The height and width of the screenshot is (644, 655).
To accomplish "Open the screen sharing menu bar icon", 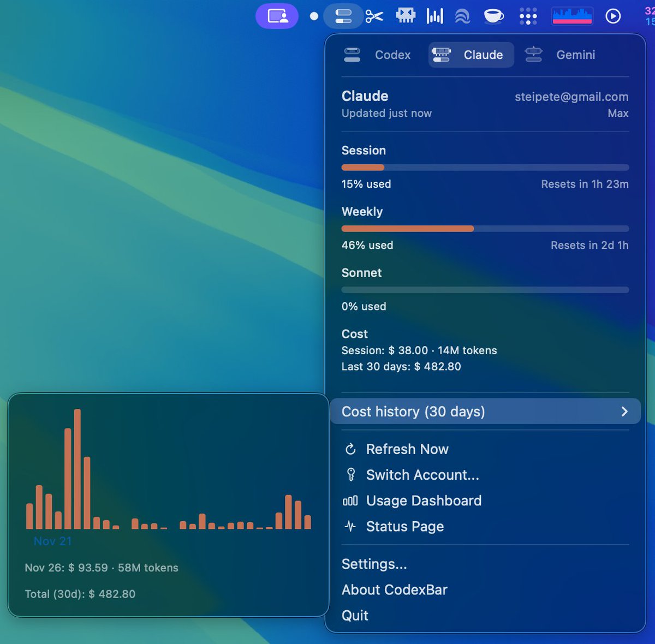I will click(x=277, y=16).
